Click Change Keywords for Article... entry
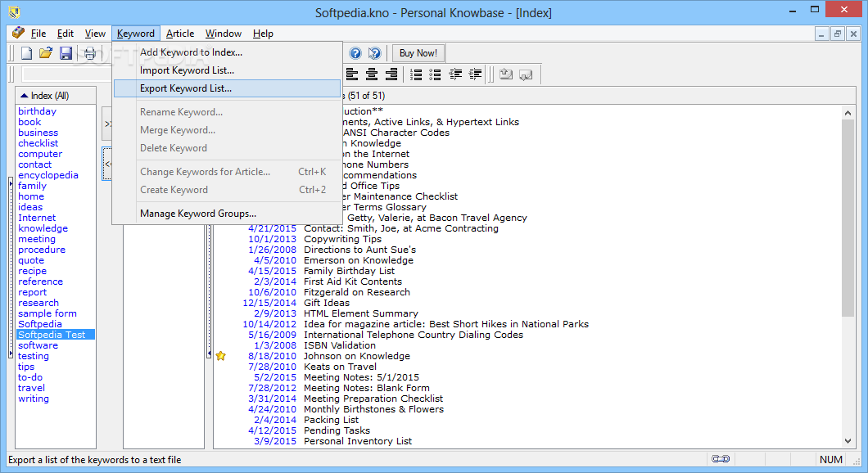Viewport: 868px width, 473px height. coord(228,172)
